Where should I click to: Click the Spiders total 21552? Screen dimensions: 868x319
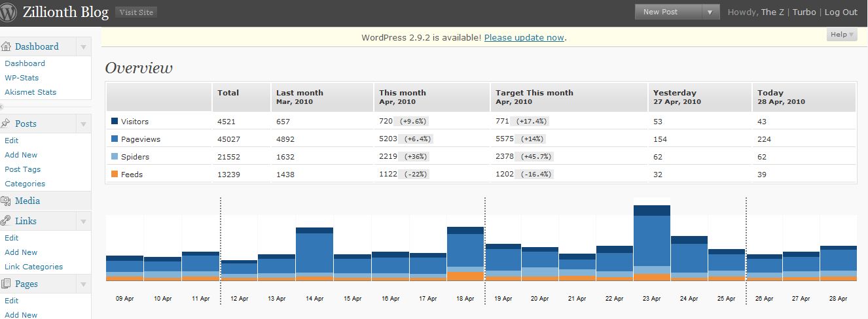click(x=228, y=157)
